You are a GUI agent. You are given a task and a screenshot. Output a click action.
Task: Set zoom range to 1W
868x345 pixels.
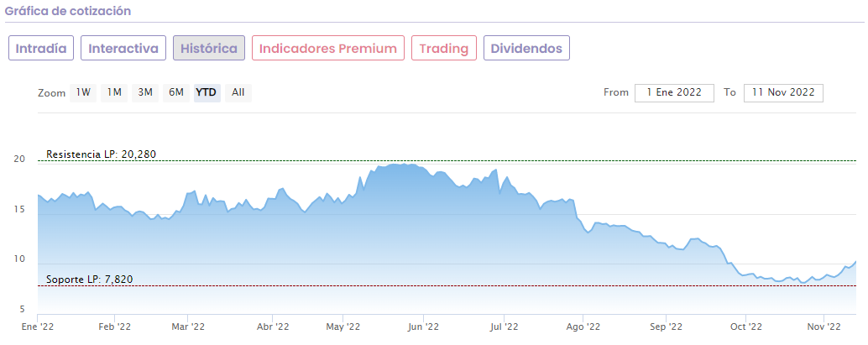coord(83,92)
